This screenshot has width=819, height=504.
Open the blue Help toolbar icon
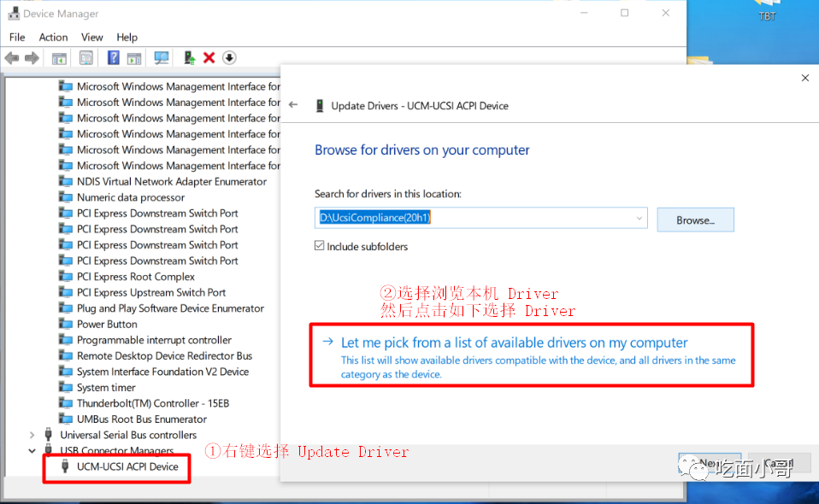pos(114,58)
